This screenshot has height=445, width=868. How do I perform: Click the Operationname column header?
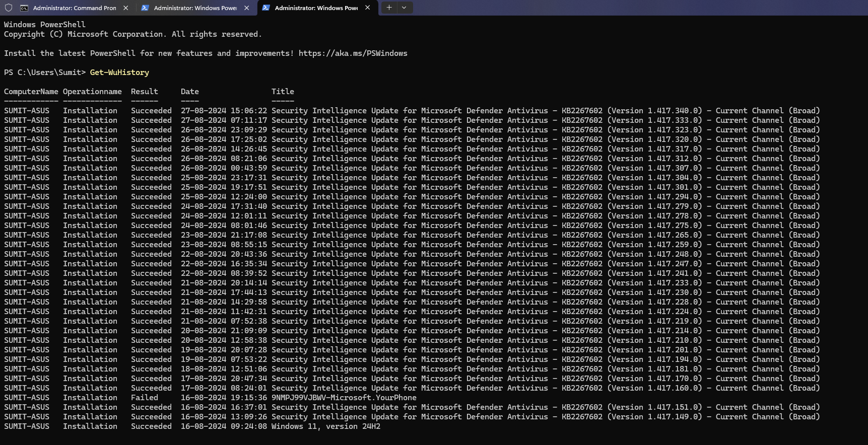tap(92, 92)
